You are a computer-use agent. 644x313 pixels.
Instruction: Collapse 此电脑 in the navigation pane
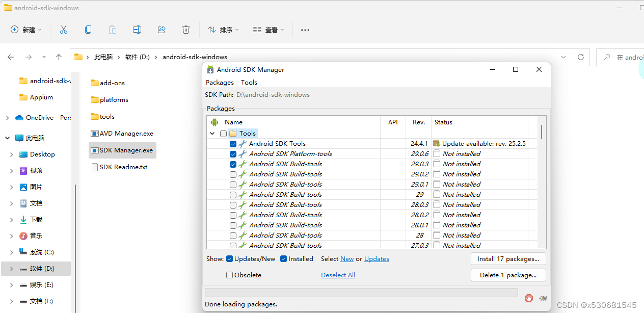(x=7, y=138)
